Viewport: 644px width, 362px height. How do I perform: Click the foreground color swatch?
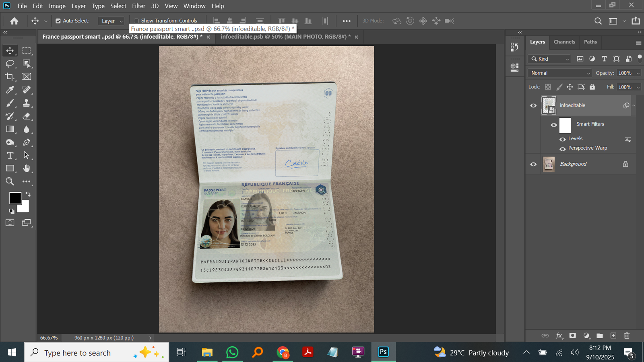pyautogui.click(x=15, y=198)
